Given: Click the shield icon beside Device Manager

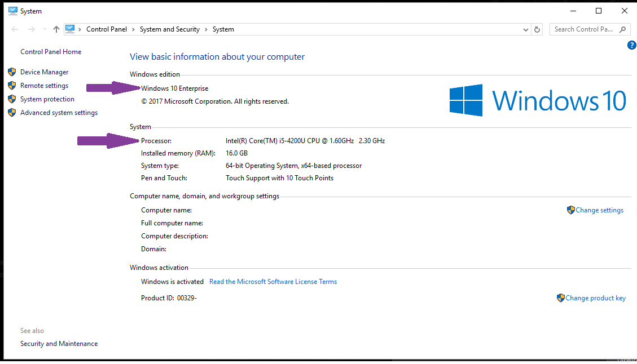Looking at the screenshot, I should point(12,72).
